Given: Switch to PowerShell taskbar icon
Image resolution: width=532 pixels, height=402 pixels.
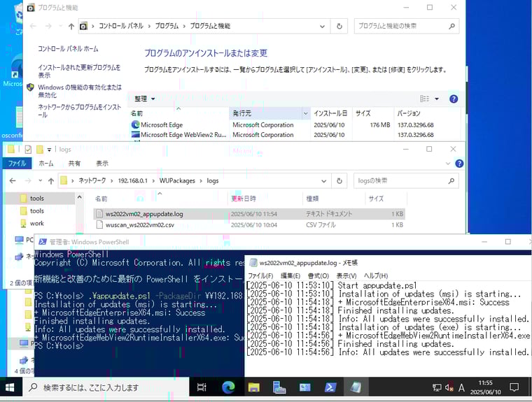Looking at the screenshot, I should point(330,387).
